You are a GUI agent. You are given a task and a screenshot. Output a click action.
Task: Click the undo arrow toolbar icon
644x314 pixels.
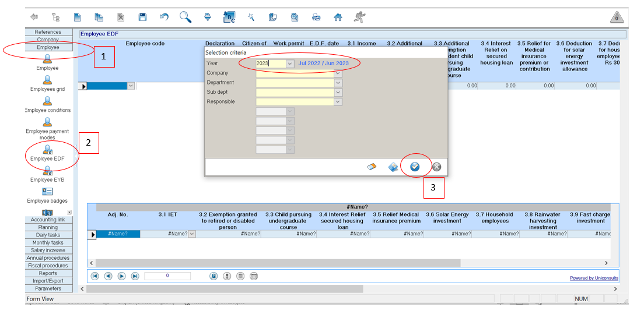(x=164, y=17)
